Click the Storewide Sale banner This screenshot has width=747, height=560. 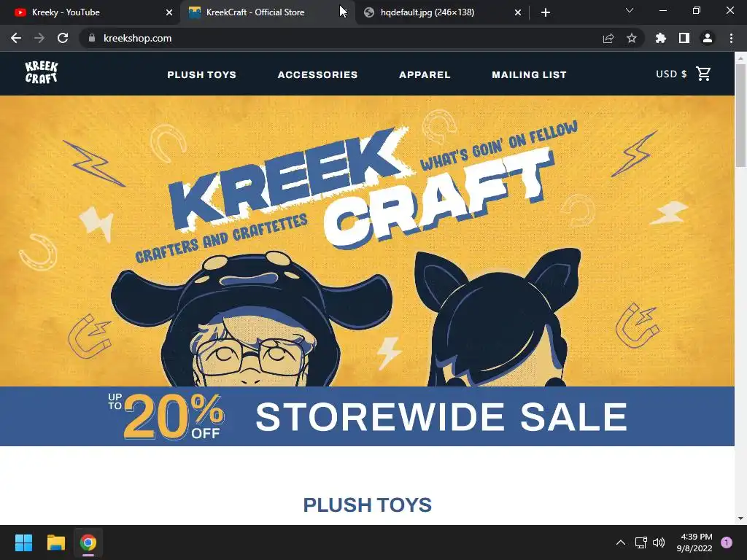pyautogui.click(x=368, y=416)
